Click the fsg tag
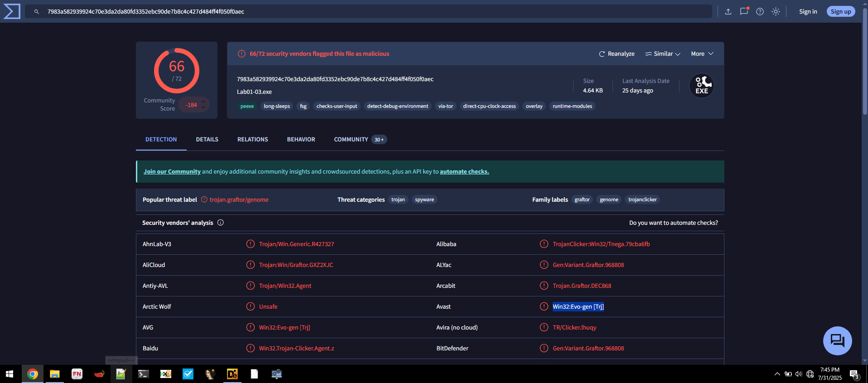This screenshot has height=383, width=868. coord(304,107)
